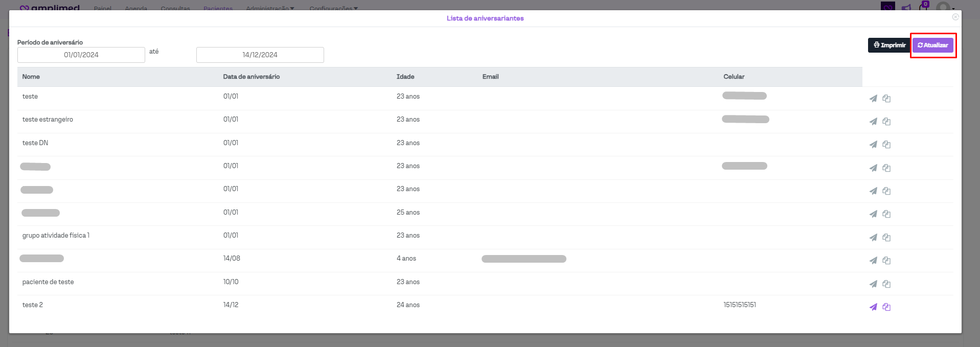Viewport: 980px width, 347px height.
Task: Click the Nome column header
Action: pos(31,77)
